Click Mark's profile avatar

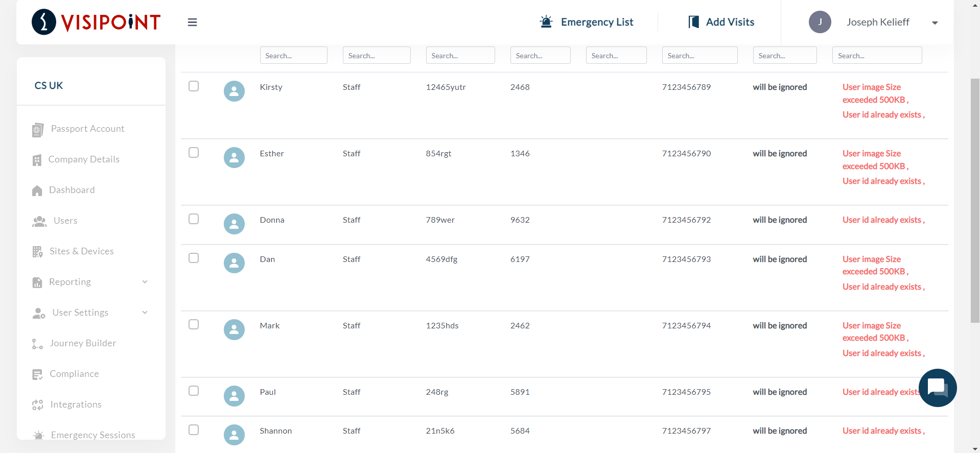(x=234, y=329)
